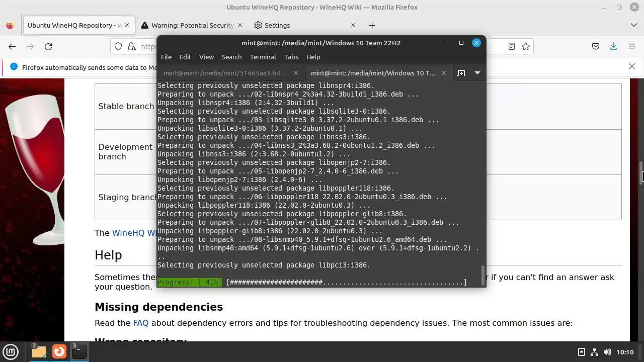The width and height of the screenshot is (644, 362).
Task: Close the Ubuntu WineHQ Repository tab
Action: tap(126, 25)
